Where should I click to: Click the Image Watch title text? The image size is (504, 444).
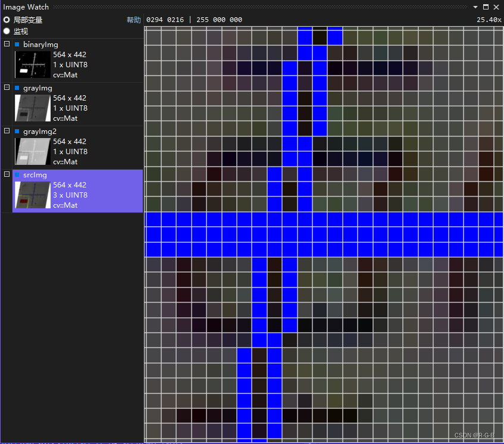[26, 7]
